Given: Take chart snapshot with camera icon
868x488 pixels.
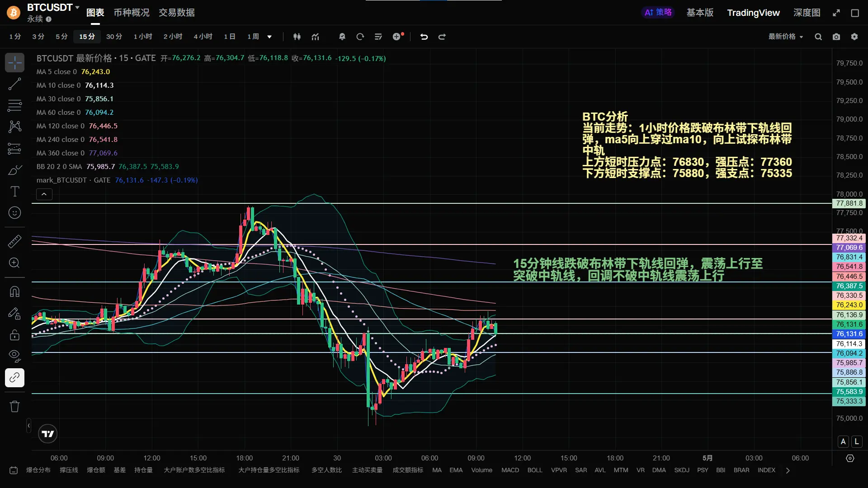Looking at the screenshot, I should (836, 37).
